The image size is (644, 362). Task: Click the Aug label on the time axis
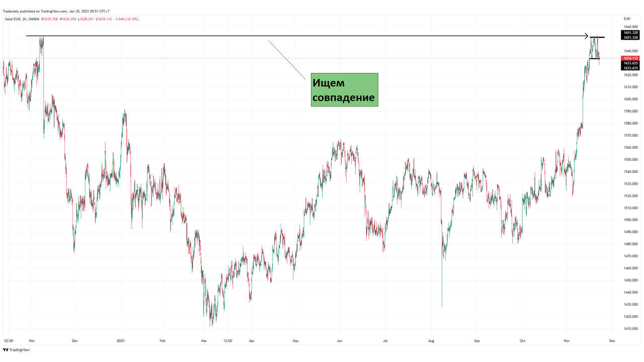point(431,340)
